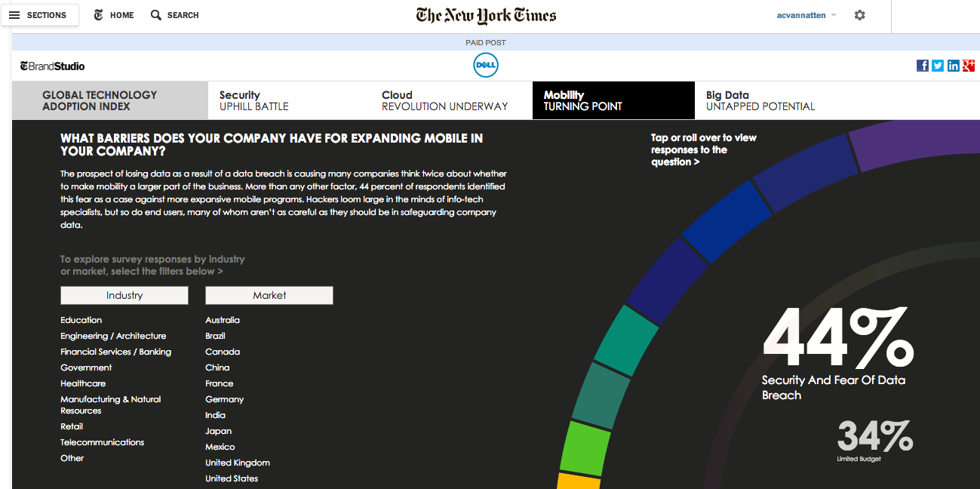980x489 pixels.
Task: Go to NYT Home link
Action: [113, 15]
